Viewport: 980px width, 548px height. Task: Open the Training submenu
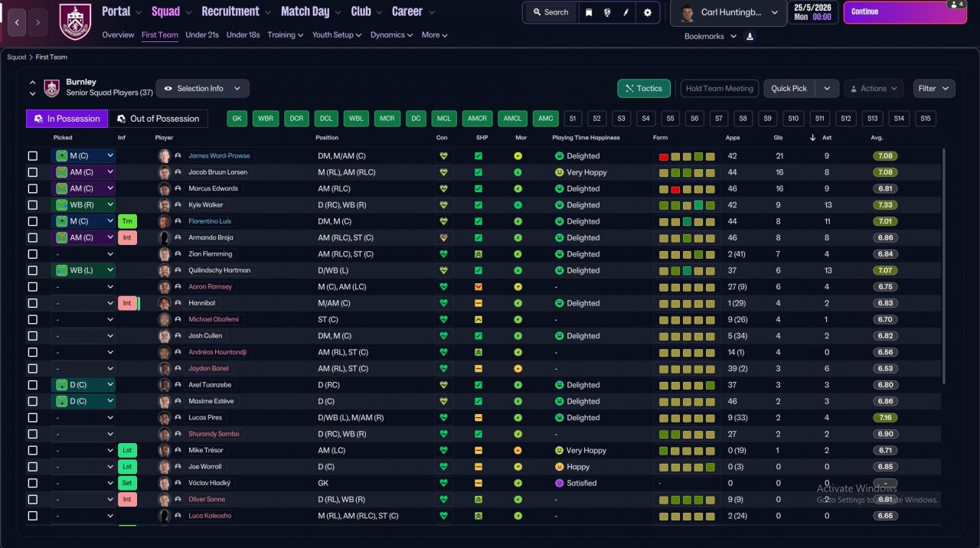click(285, 35)
